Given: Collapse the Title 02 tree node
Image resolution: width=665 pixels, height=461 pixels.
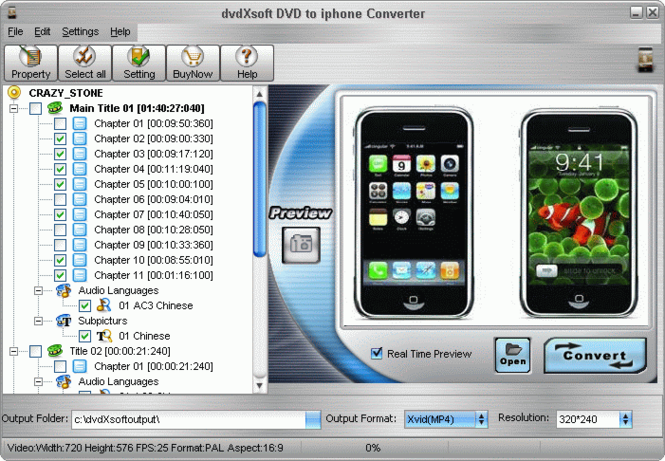Looking at the screenshot, I should (14, 351).
